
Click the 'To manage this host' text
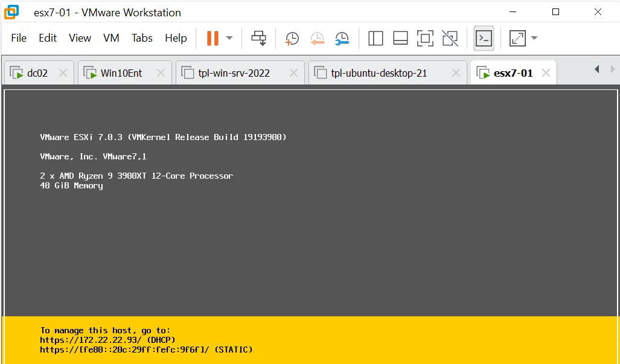tap(105, 330)
